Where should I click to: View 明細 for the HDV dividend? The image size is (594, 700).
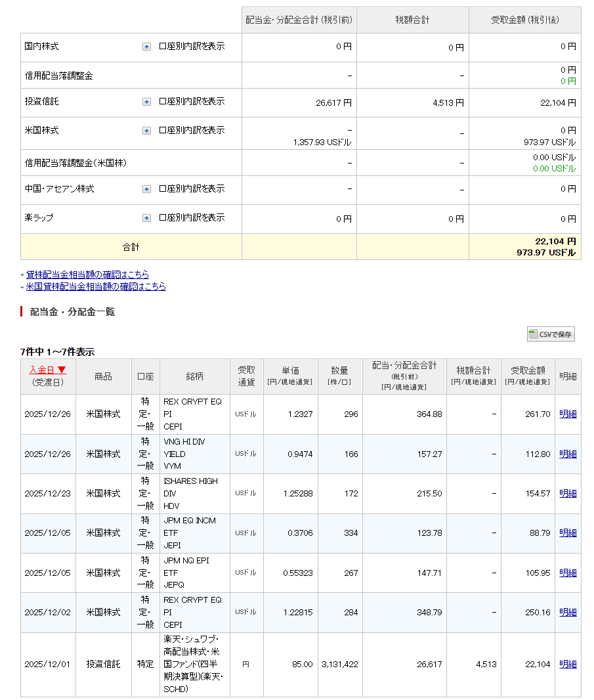click(568, 493)
